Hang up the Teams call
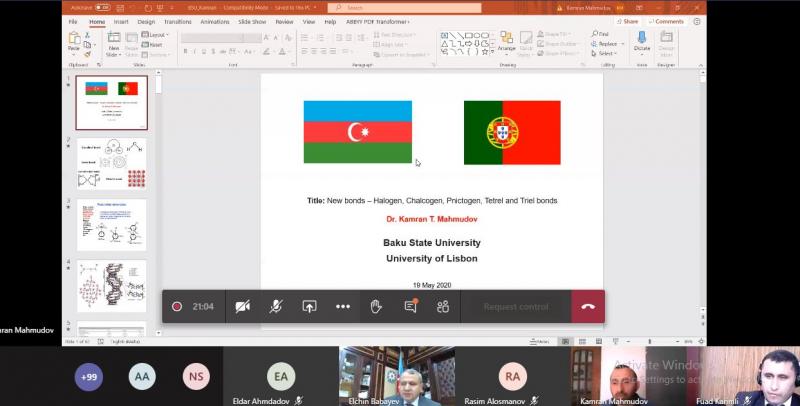 coord(588,307)
